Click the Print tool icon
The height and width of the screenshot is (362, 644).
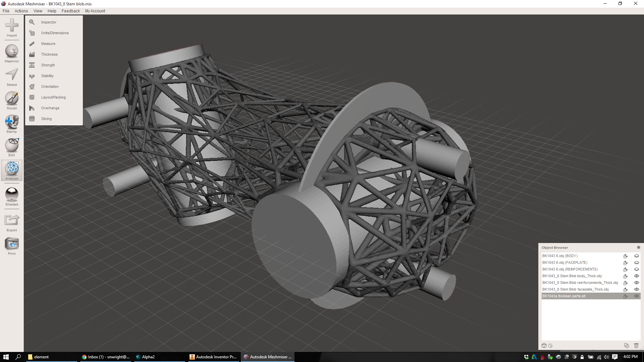12,244
